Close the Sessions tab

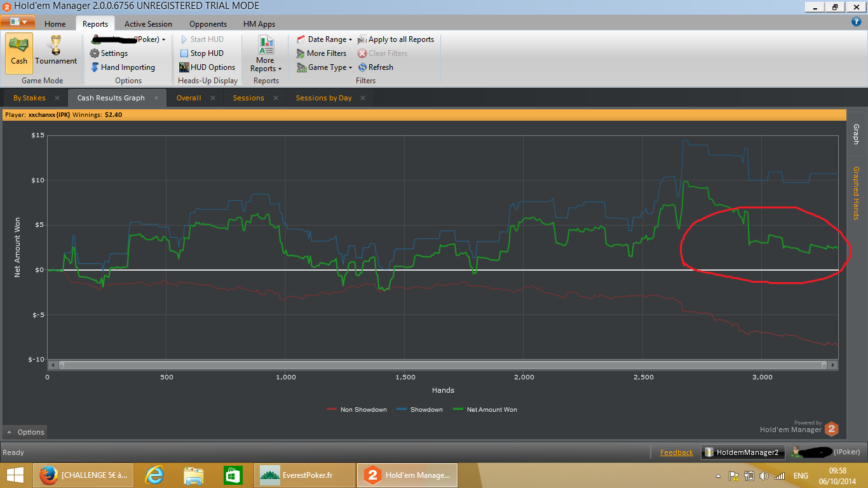(x=276, y=98)
